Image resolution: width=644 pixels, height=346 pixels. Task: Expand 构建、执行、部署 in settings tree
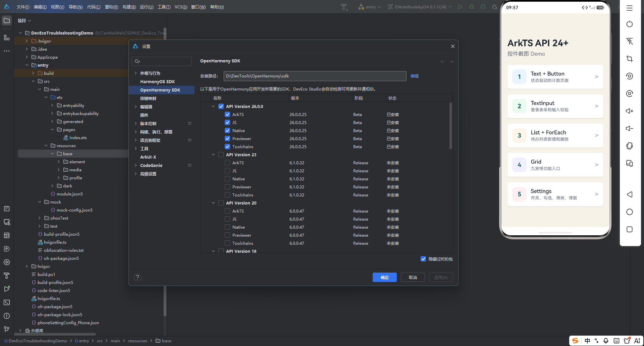pos(136,132)
